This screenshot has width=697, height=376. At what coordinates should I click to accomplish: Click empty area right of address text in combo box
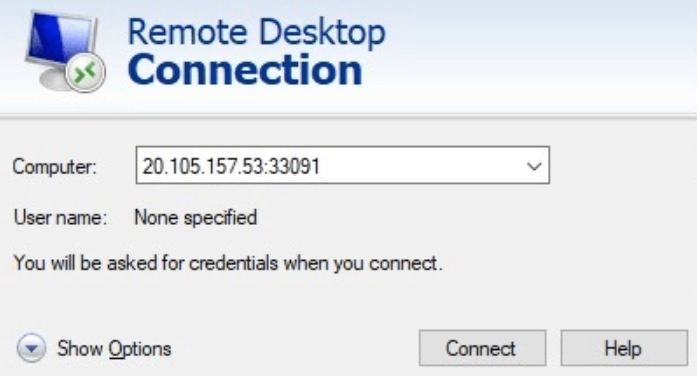point(418,166)
